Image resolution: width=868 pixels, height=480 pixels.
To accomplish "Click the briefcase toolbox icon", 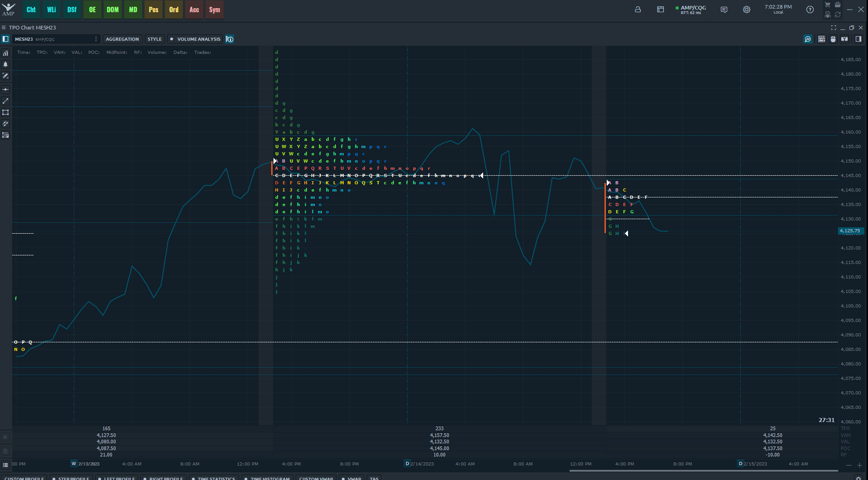I will [x=838, y=5].
